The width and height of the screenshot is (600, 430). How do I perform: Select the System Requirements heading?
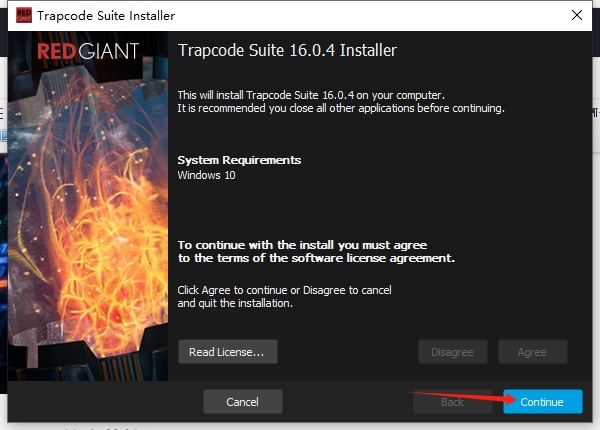pyautogui.click(x=239, y=160)
